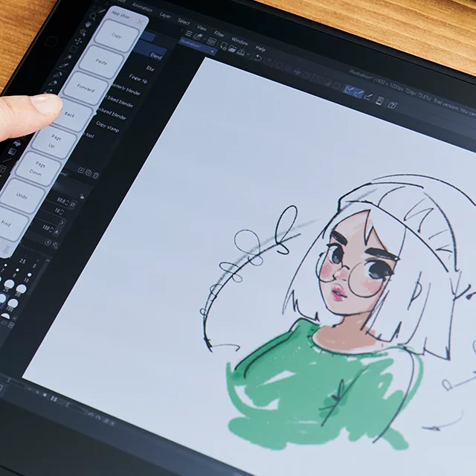Tap the Page Up shortcut button
The image size is (476, 476).
click(x=54, y=141)
